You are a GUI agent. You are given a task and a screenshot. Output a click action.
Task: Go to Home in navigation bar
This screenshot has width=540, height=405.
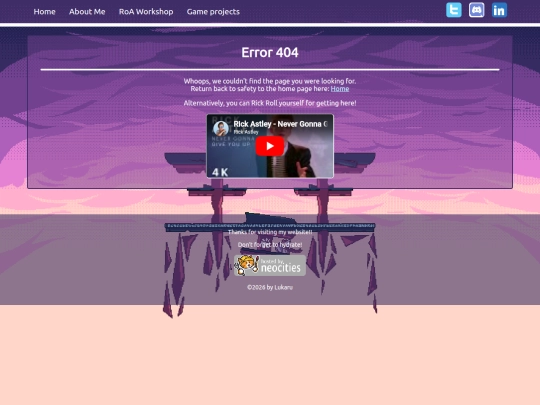tap(44, 12)
